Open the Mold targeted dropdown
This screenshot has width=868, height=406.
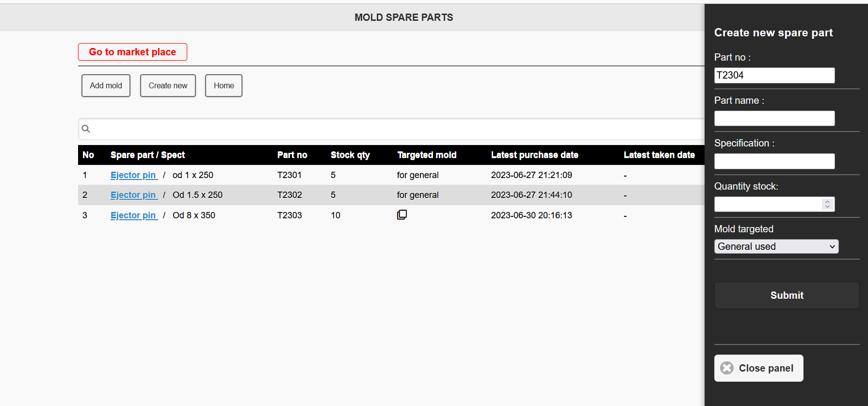(776, 246)
